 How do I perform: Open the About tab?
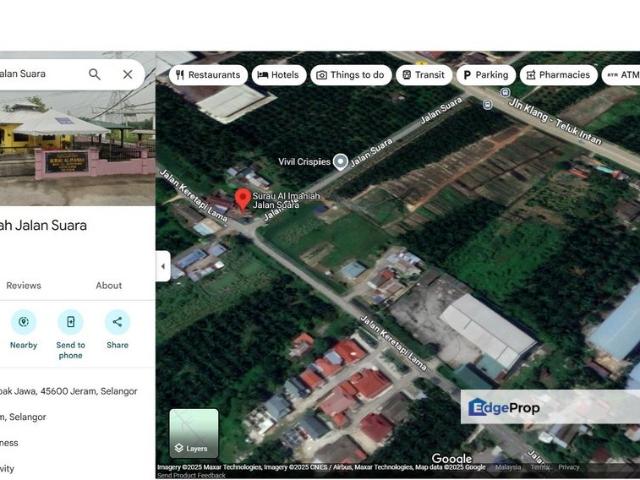109,285
